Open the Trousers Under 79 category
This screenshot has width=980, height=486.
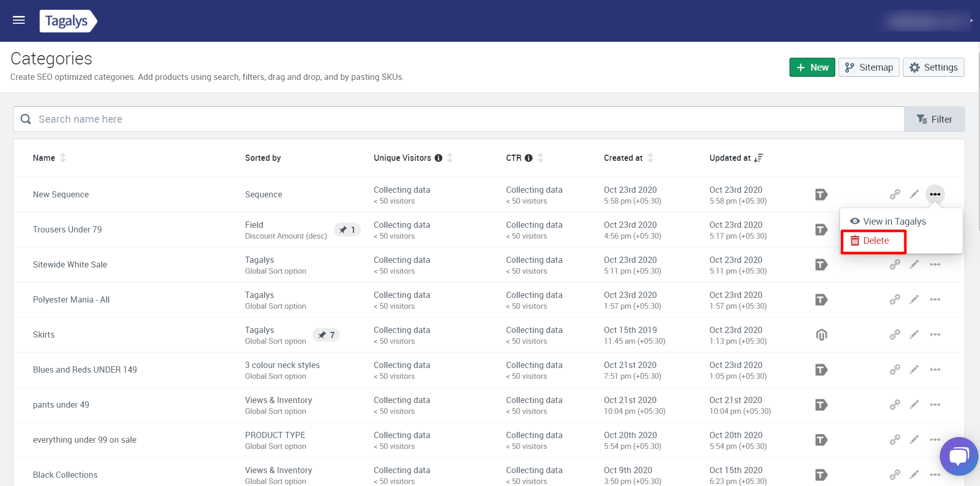click(x=67, y=229)
